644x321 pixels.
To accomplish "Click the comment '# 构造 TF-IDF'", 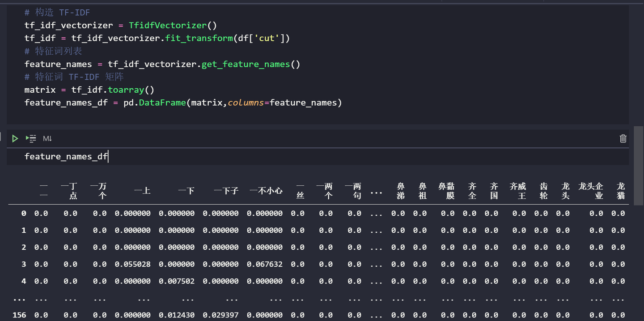I will [57, 13].
